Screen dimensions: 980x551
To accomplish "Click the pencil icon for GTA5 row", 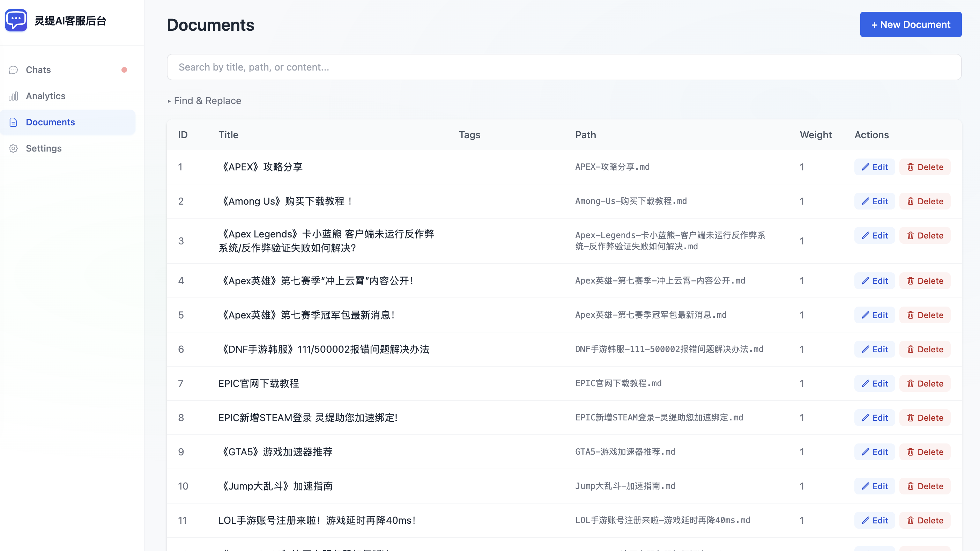I will point(866,452).
